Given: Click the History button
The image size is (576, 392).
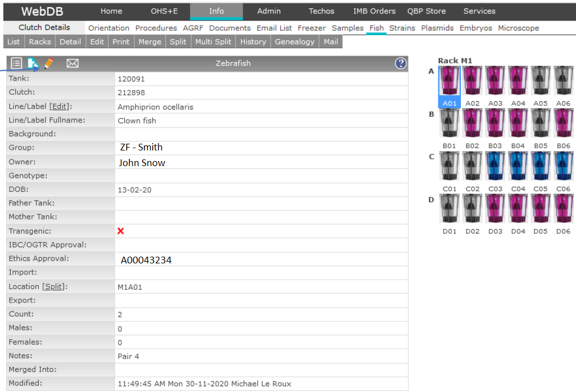Looking at the screenshot, I should pos(253,42).
